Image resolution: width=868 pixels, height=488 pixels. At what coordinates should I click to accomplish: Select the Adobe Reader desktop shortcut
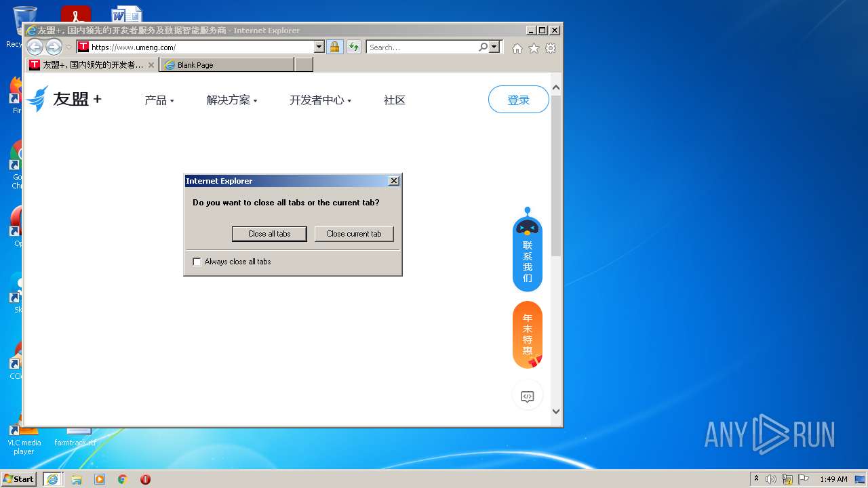coord(76,14)
